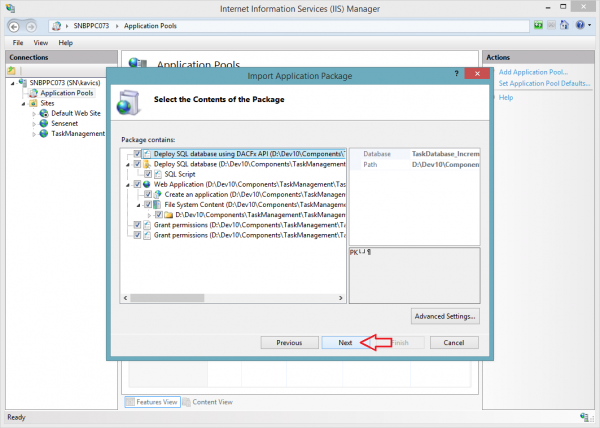Uncheck Deploy SQL database using DACFx API

(x=137, y=154)
